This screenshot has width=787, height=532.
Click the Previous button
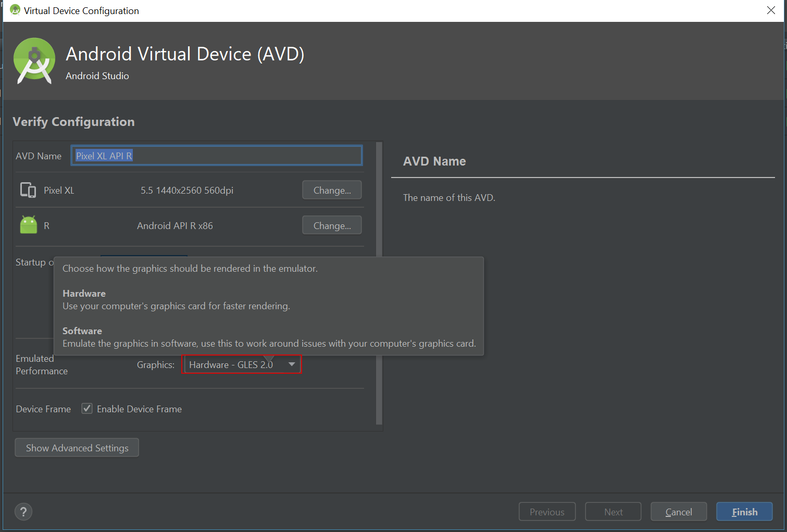coord(547,512)
